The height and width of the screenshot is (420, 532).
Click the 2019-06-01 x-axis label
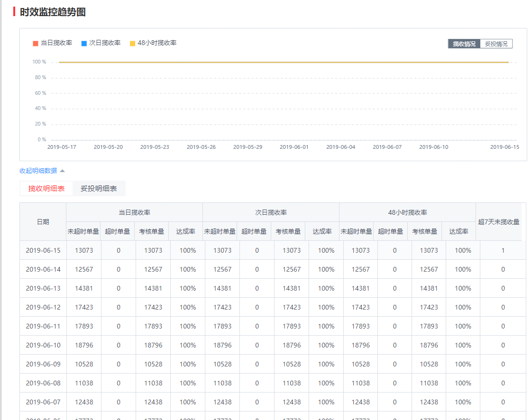(x=294, y=147)
